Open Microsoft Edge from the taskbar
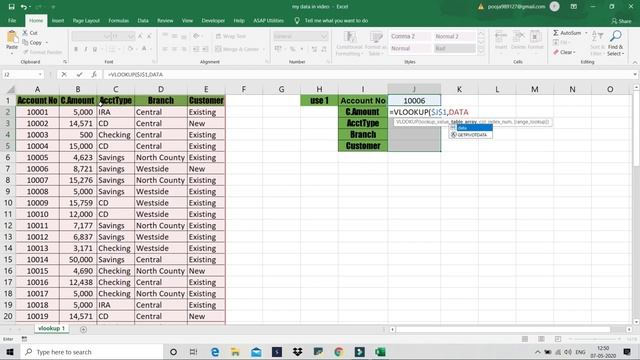Viewport: 640px width, 360px height. click(215, 352)
